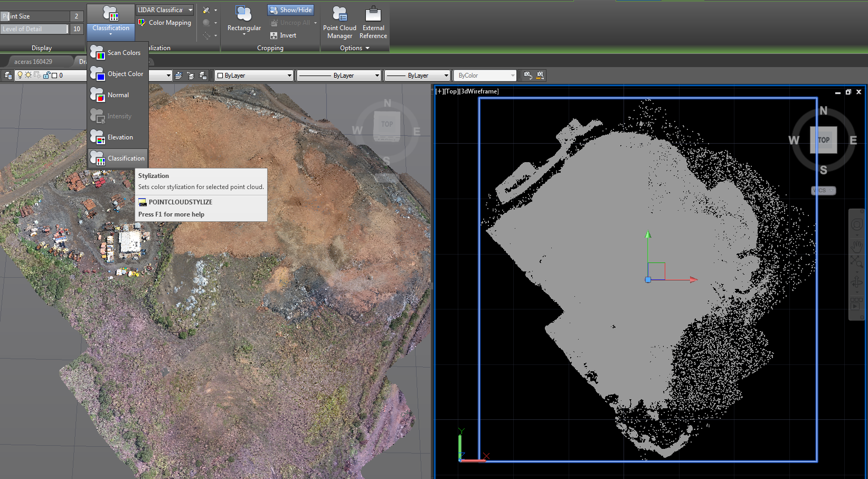Activate Orbit from the navigation bar
Image resolution: width=868 pixels, height=479 pixels.
click(x=857, y=281)
